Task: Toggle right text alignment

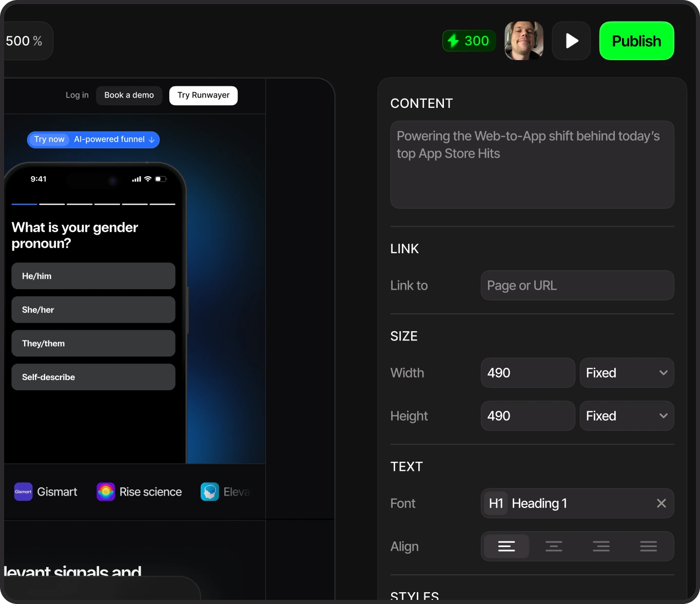Action: coord(601,546)
